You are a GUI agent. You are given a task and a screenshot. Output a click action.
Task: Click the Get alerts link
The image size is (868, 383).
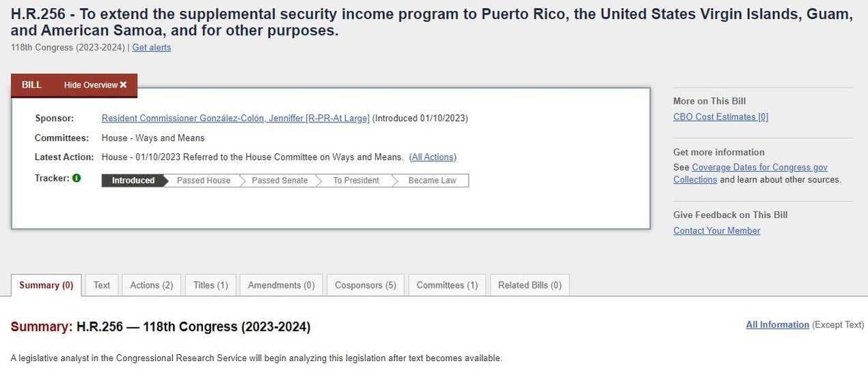152,47
